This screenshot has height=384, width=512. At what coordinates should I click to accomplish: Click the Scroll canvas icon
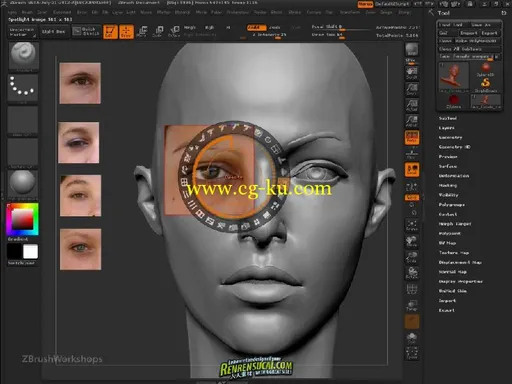(x=412, y=73)
